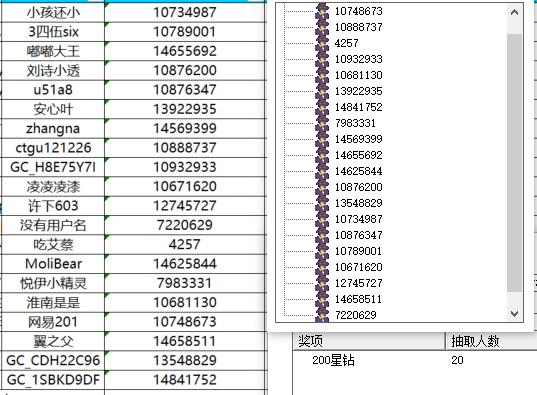
Task: Select the cell GC_CDH22C96
Action: pyautogui.click(x=53, y=360)
